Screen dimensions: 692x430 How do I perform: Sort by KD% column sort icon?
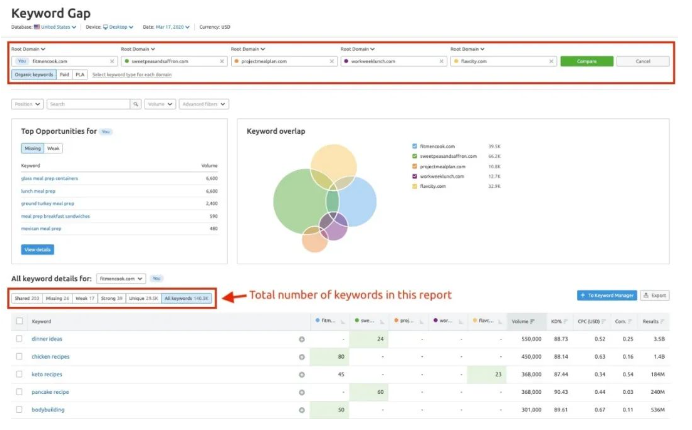(x=565, y=321)
